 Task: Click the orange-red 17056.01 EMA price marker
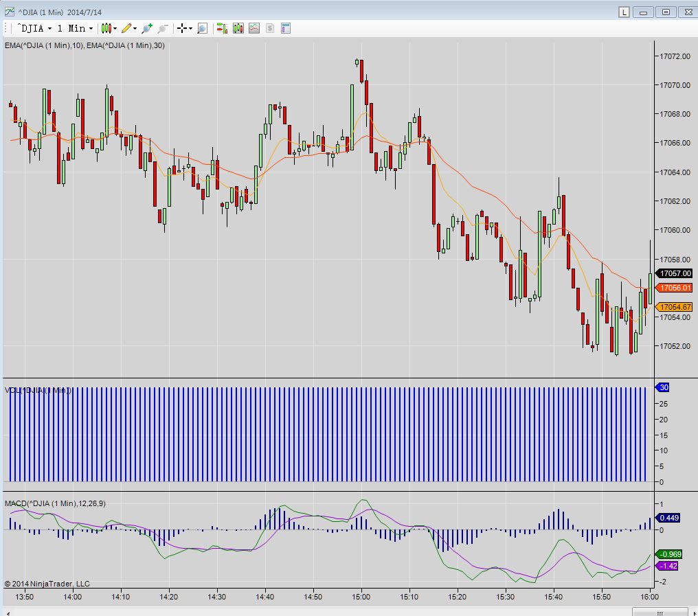pos(675,288)
